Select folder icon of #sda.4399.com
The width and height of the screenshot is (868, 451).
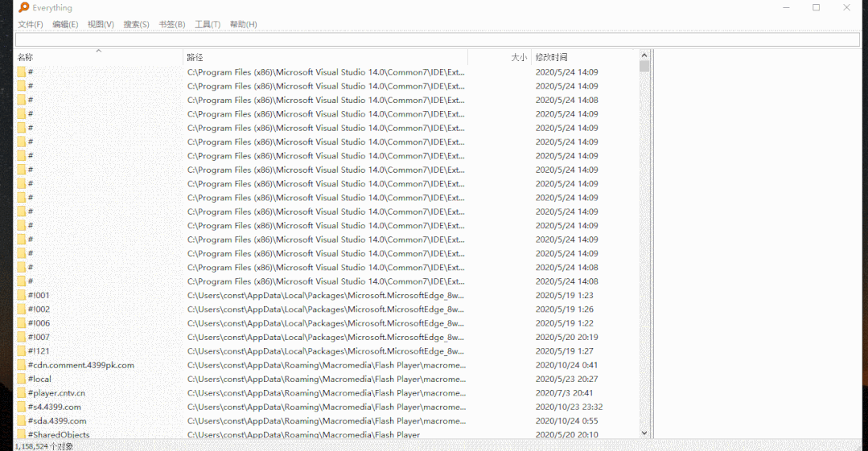click(x=22, y=420)
